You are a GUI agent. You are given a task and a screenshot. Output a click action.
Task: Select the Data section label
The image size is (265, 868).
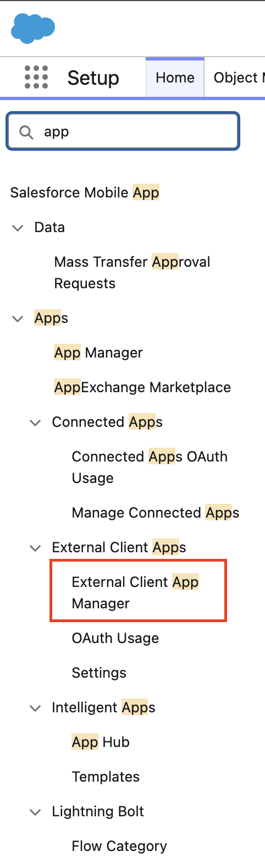pos(49,227)
